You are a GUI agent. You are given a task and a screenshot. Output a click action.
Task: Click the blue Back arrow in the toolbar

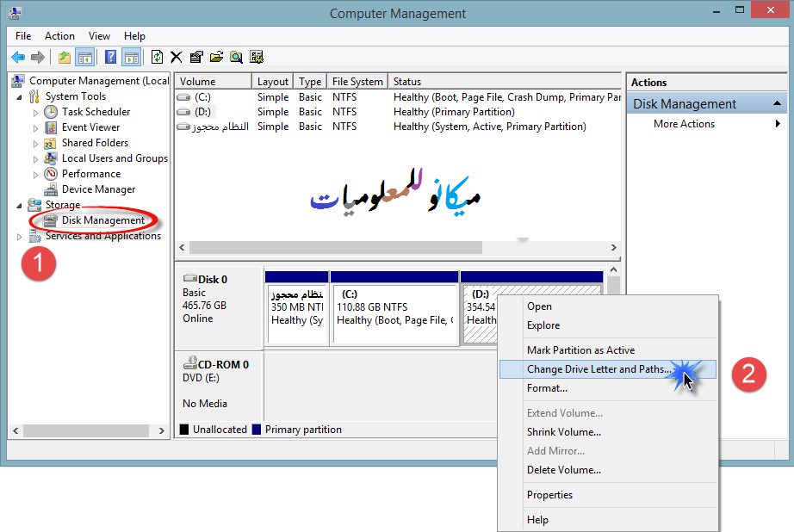(18, 57)
